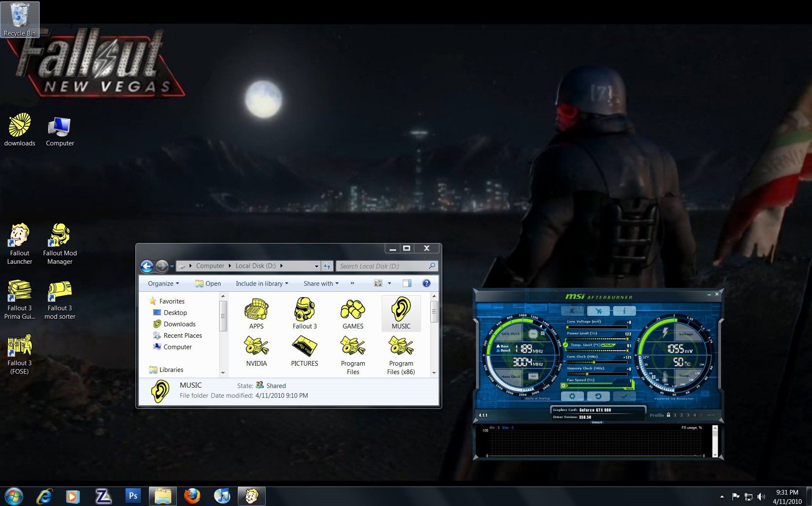This screenshot has height=506, width=812.
Task: Open the info button in Afterburner
Action: [624, 311]
